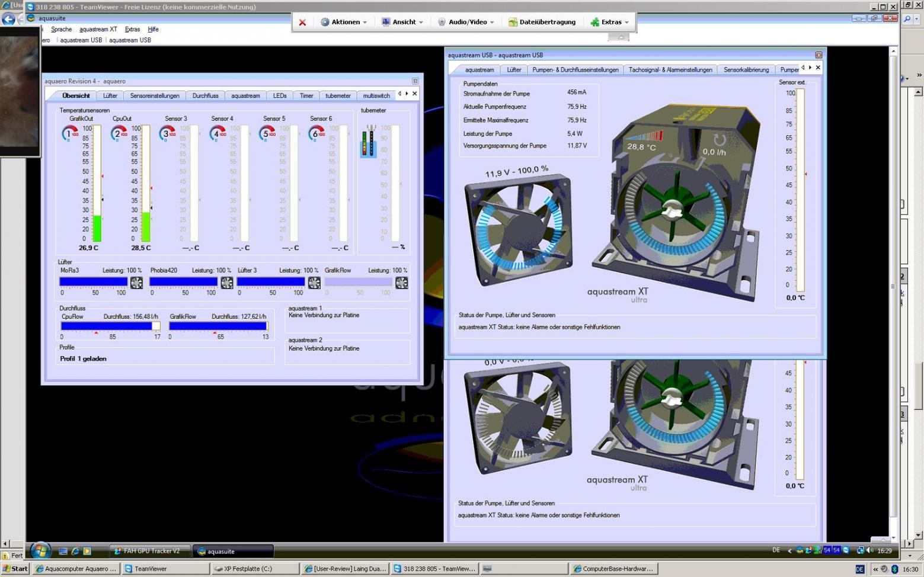Open XP Festplatte (C:) from local taskbar
The height and width of the screenshot is (577, 924).
tap(254, 569)
